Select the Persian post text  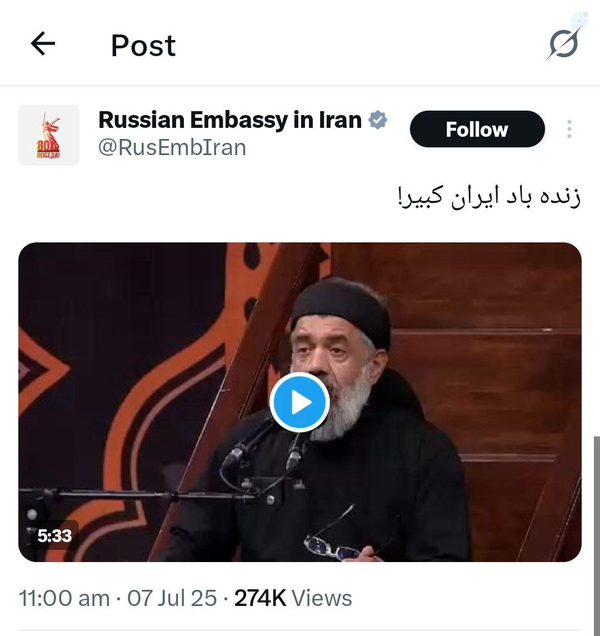490,197
